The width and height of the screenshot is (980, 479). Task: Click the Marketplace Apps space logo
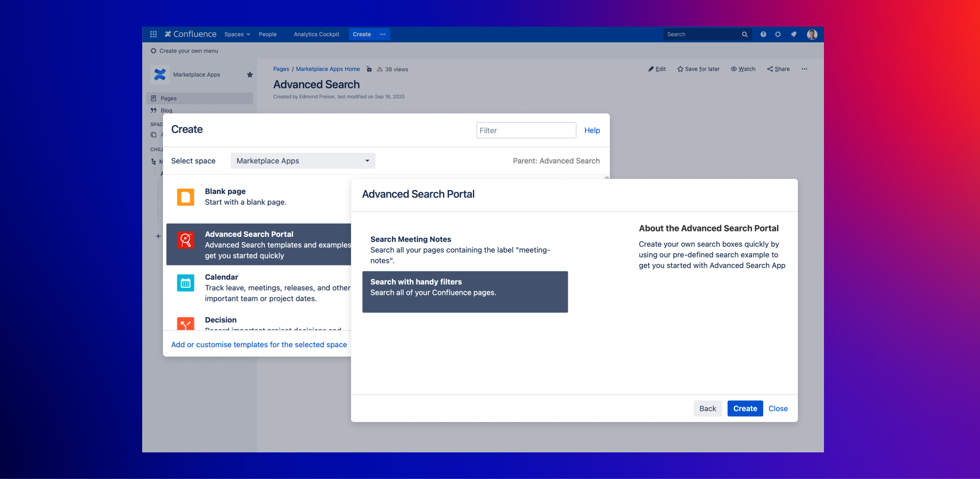pyautogui.click(x=160, y=75)
